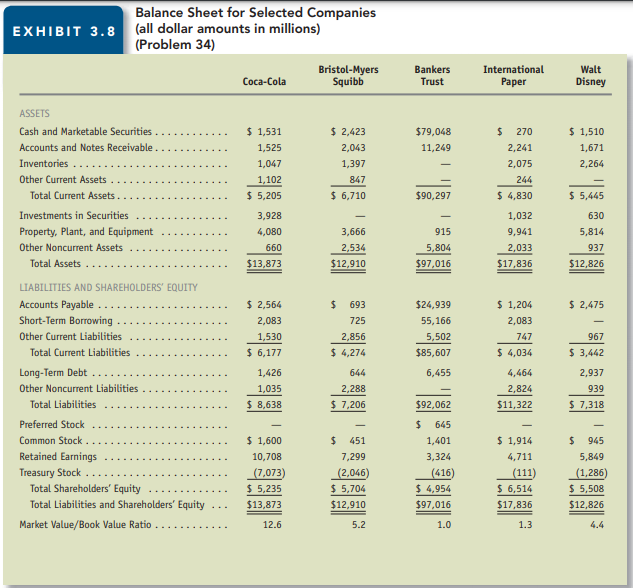Select 'Other Noncurrent Assets' row label
This screenshot has height=588, width=633.
[71, 248]
